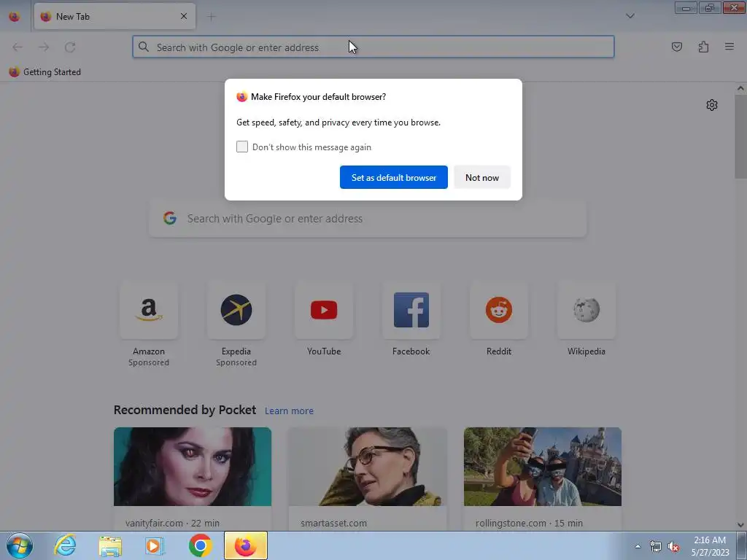Open the smartasset.com Pocket story

point(368,478)
